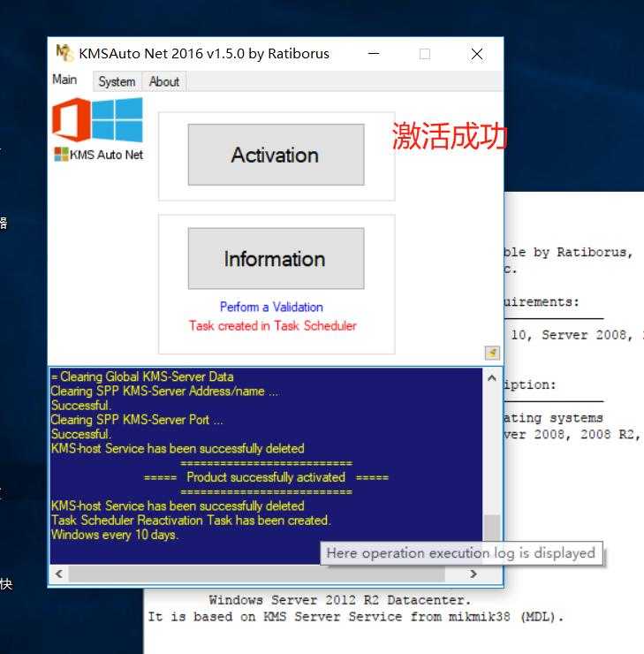The image size is (644, 654).
Task: Click the 'Clearing SPP KMS-Server Address/name' log line
Action: [x=164, y=392]
